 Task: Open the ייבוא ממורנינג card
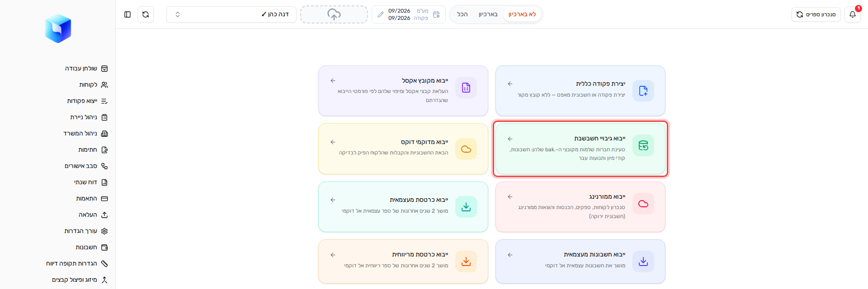(580, 207)
